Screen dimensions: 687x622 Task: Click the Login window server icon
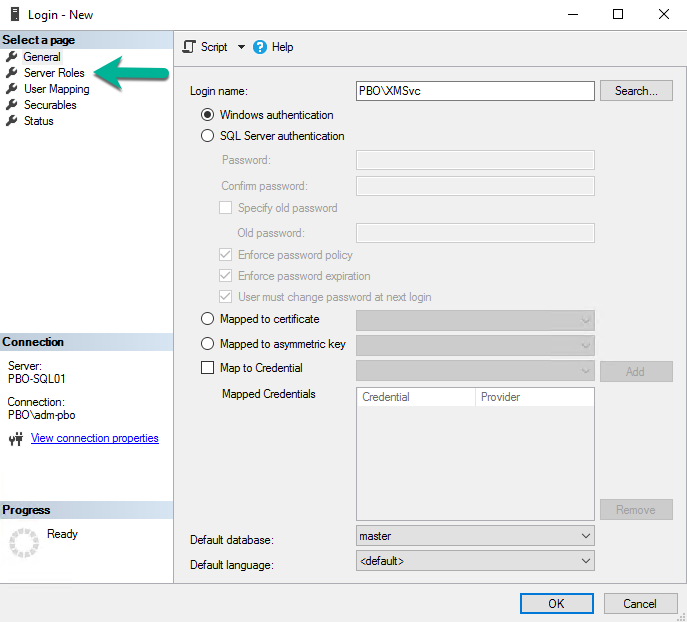(x=15, y=14)
